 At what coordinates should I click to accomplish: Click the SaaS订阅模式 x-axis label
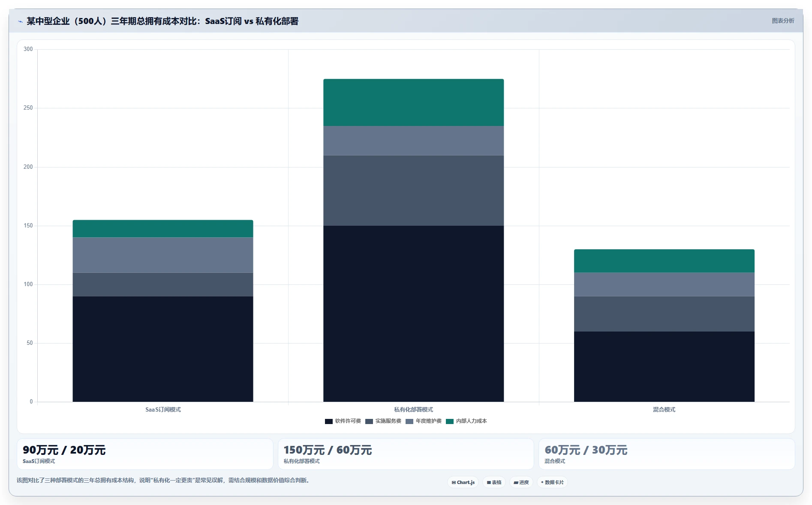(163, 409)
